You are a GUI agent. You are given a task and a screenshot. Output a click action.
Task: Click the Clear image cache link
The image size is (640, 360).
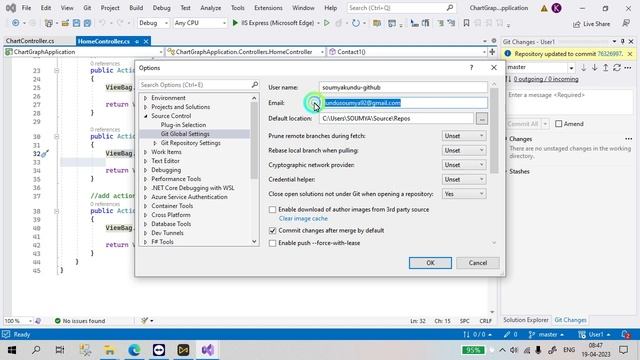tap(303, 218)
